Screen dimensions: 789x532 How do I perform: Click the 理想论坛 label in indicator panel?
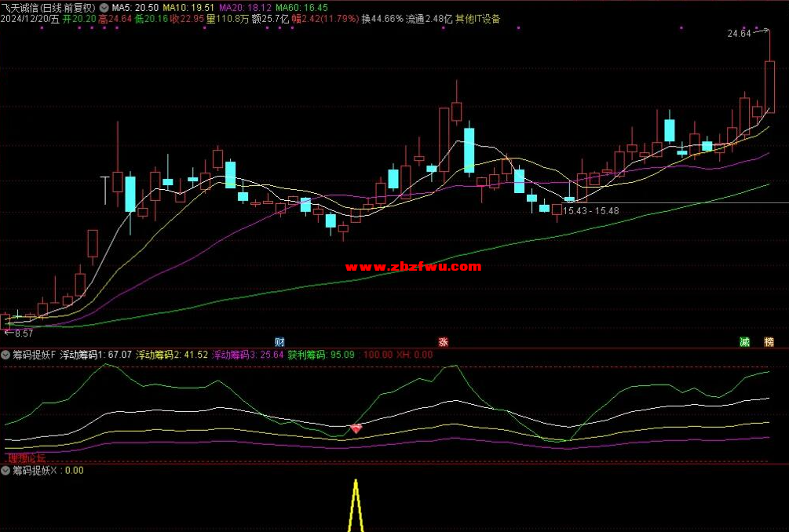pyautogui.click(x=27, y=458)
